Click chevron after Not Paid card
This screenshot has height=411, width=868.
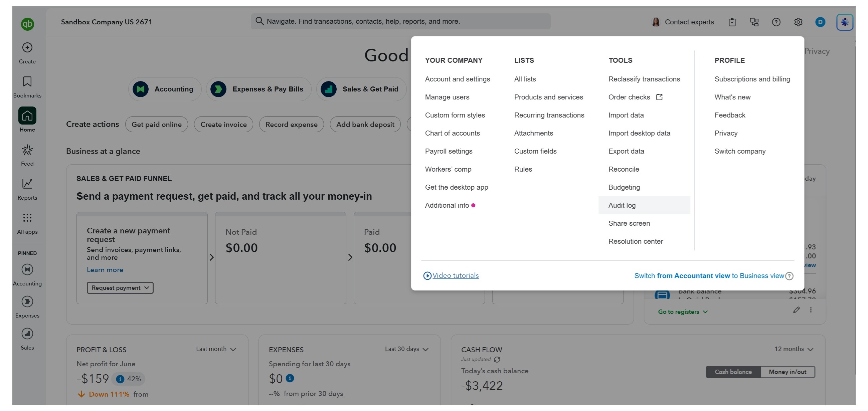point(350,257)
